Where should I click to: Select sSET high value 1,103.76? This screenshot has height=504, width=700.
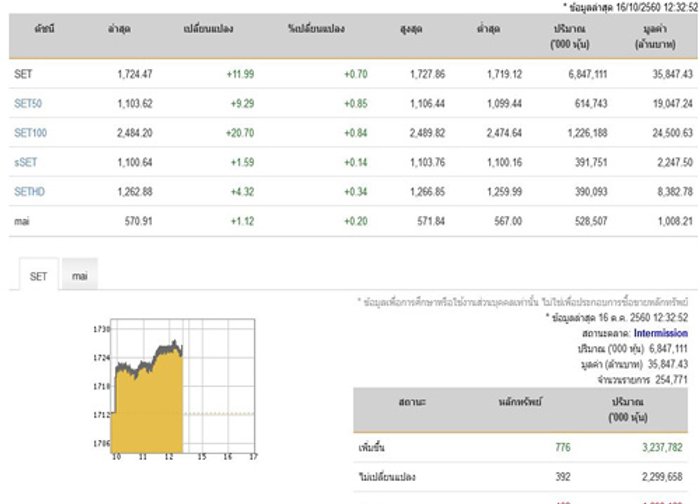(427, 162)
